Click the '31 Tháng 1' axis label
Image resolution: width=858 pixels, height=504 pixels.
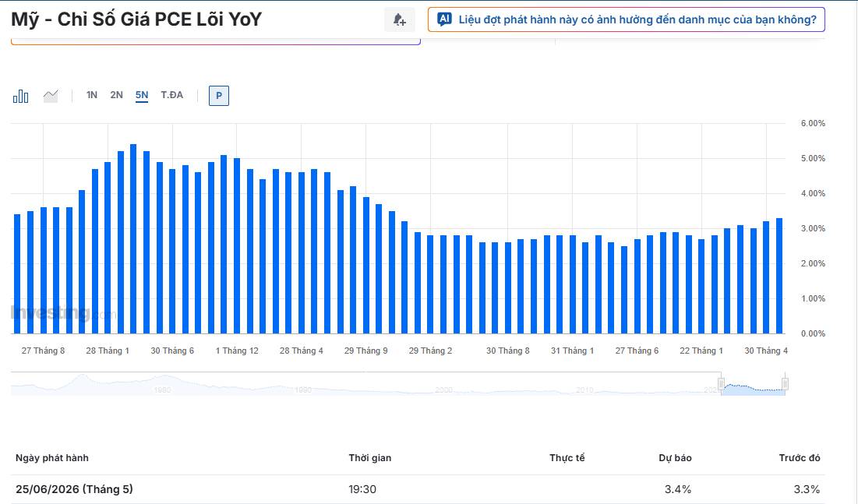(x=572, y=351)
